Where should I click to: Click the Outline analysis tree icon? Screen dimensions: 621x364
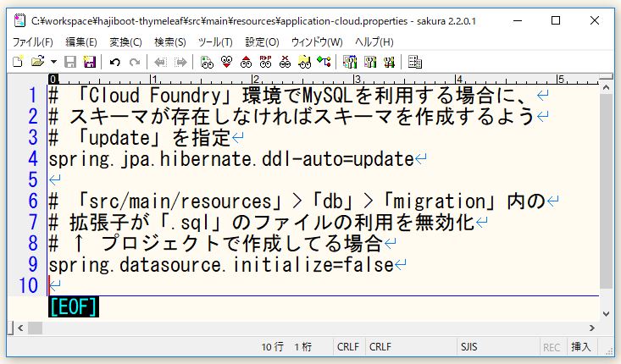[x=324, y=62]
